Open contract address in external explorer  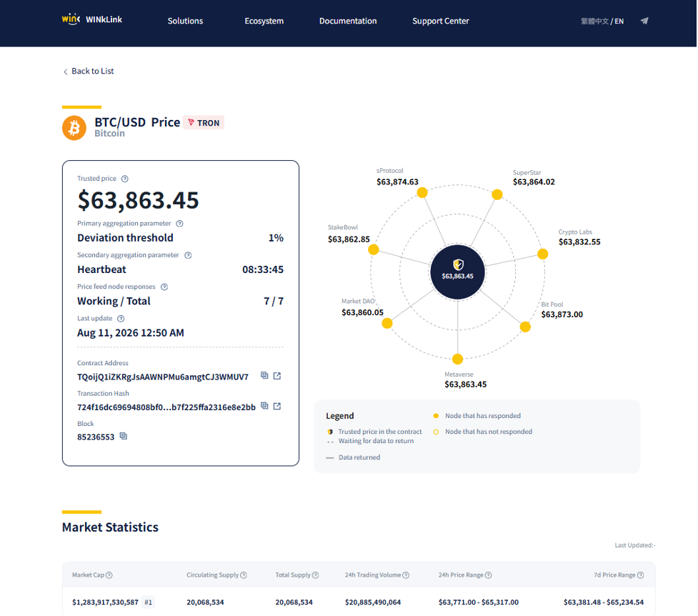pyautogui.click(x=277, y=376)
